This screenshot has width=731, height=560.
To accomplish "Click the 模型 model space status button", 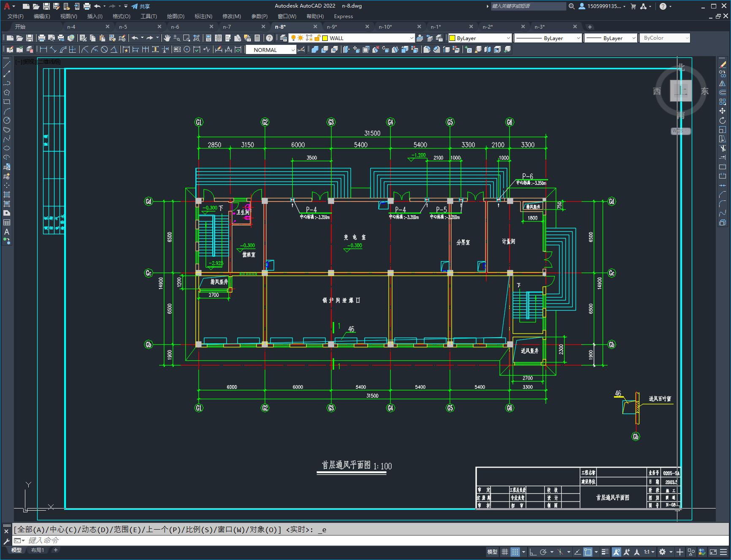I will point(492,552).
